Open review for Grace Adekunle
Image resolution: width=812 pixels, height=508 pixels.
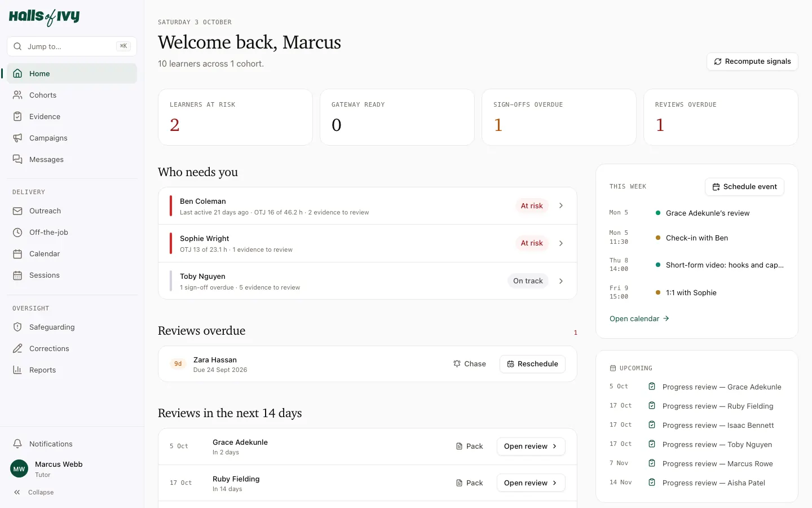(531, 446)
